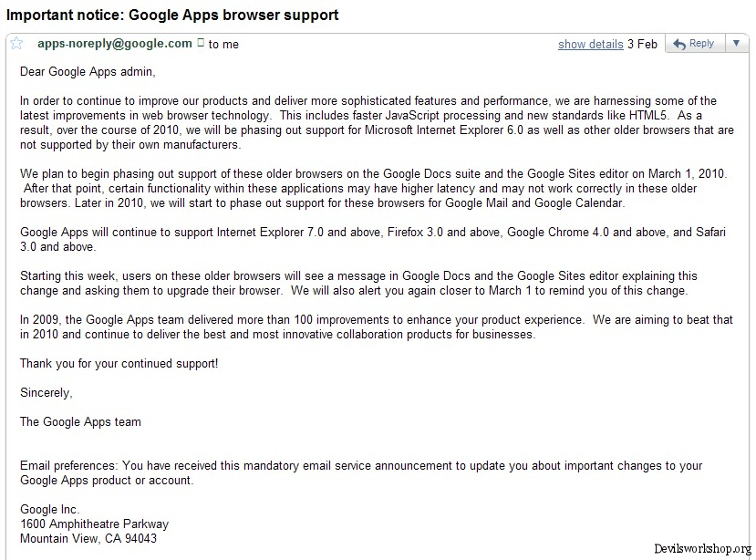Image resolution: width=756 pixels, height=560 pixels.
Task: Click the 'Sincerely,' line
Action: 47,392
